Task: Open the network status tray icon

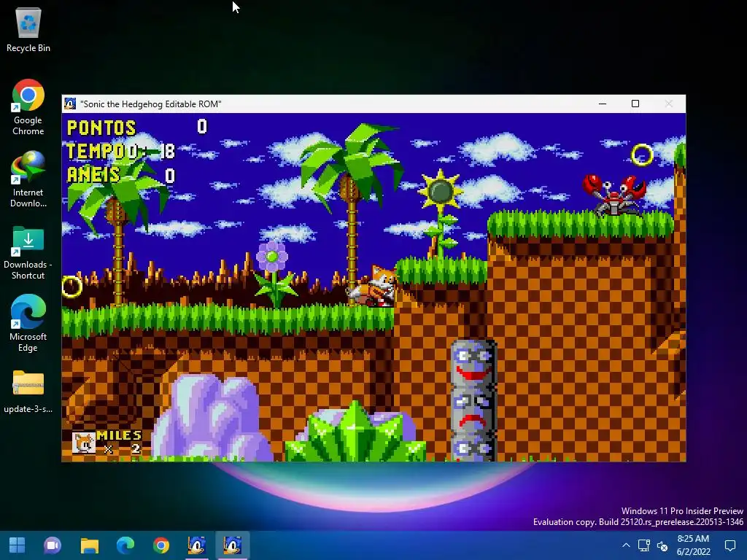Action: pyautogui.click(x=643, y=545)
